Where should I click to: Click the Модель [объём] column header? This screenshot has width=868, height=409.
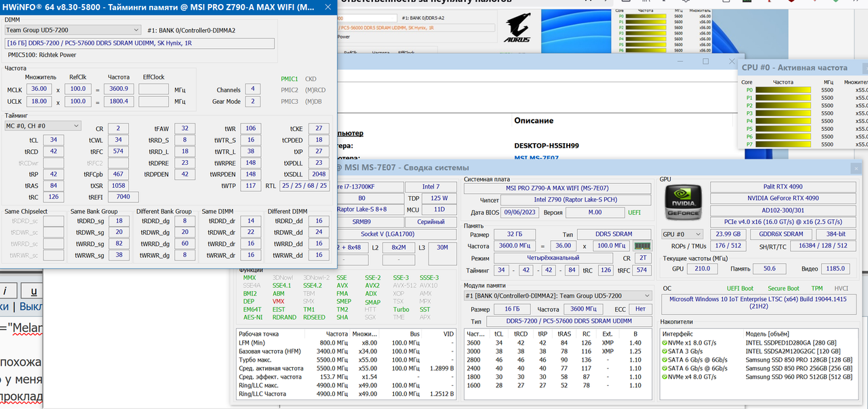click(769, 334)
